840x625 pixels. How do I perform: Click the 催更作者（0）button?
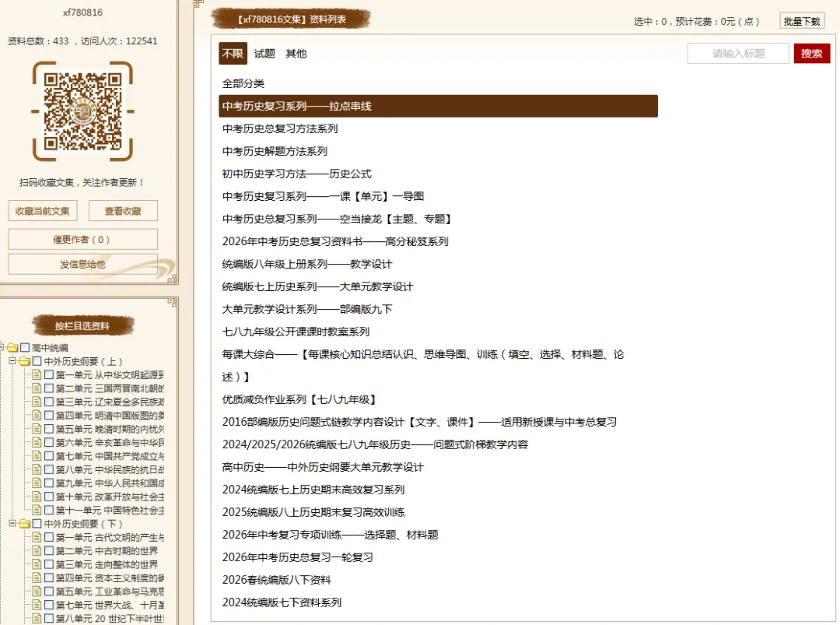[82, 240]
